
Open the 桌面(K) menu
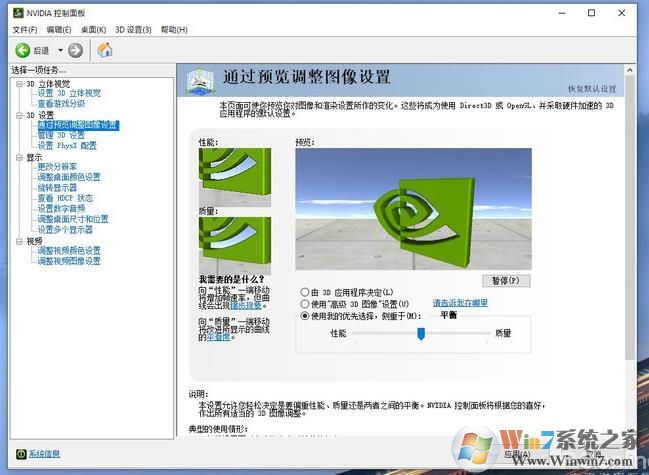tap(93, 30)
